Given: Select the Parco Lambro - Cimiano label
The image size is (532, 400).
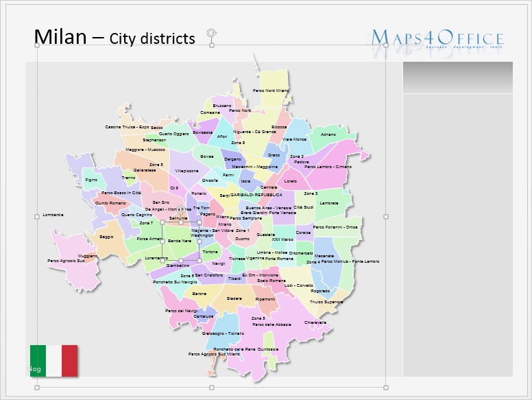Looking at the screenshot, I should (328, 167).
